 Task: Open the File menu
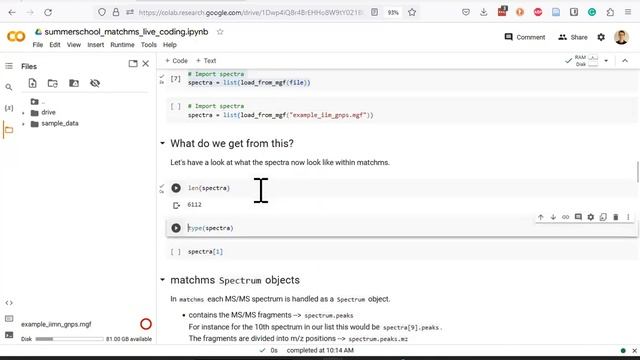38,45
